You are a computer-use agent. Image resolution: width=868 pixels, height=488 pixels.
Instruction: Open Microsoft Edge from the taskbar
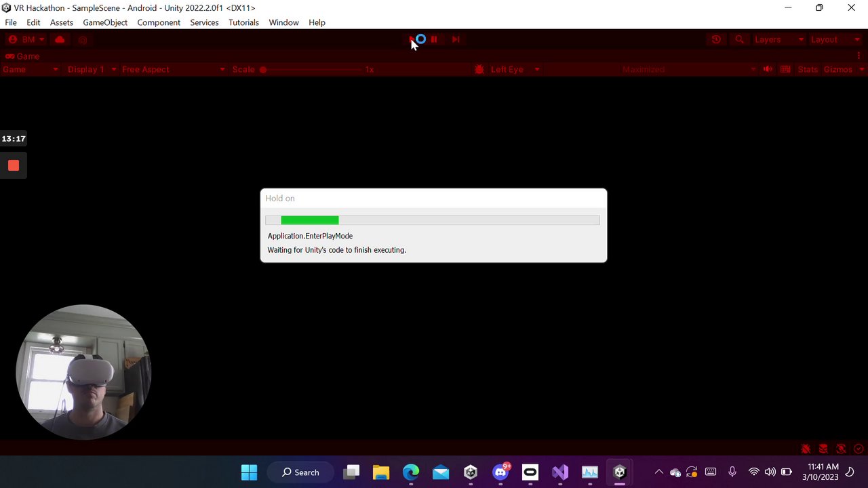[x=411, y=472]
